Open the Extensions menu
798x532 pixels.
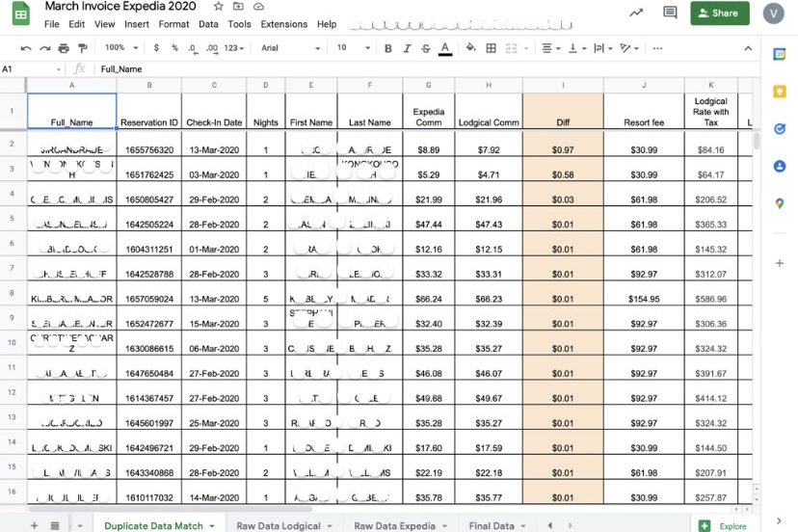click(x=284, y=24)
